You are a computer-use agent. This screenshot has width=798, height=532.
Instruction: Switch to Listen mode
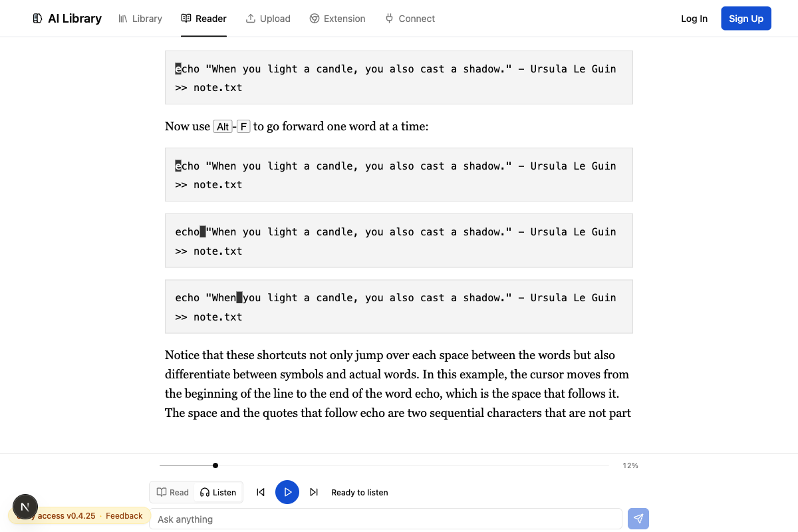tap(218, 492)
